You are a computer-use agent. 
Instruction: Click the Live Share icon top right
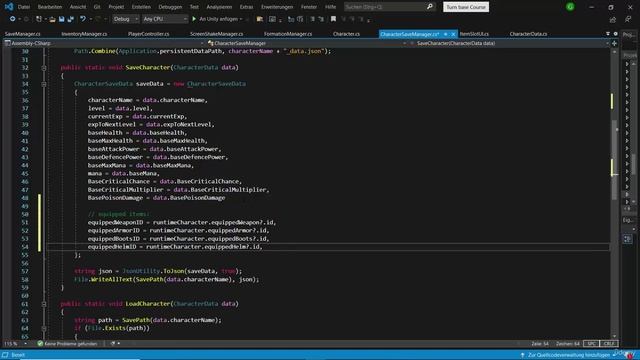tap(613, 19)
